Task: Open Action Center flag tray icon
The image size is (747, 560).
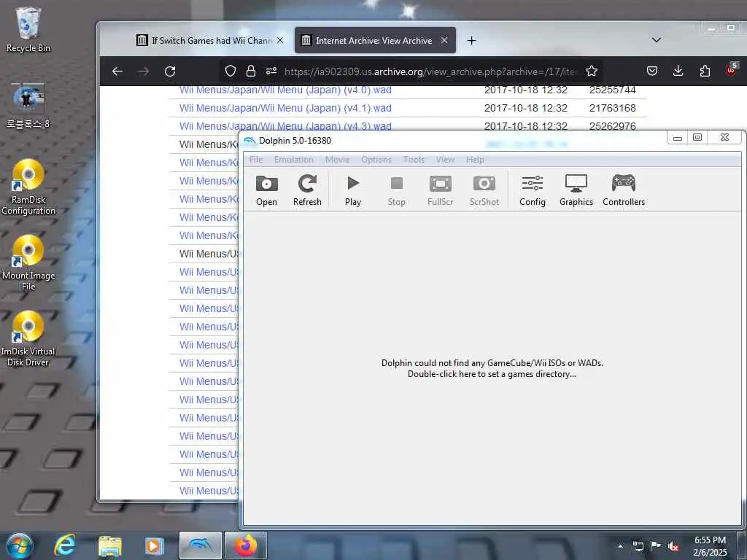Action: click(656, 545)
